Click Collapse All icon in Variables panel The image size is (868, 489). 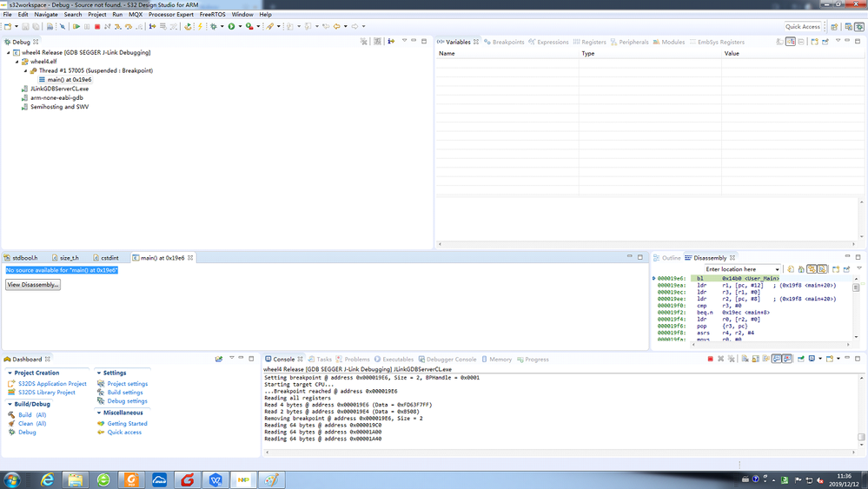(801, 42)
